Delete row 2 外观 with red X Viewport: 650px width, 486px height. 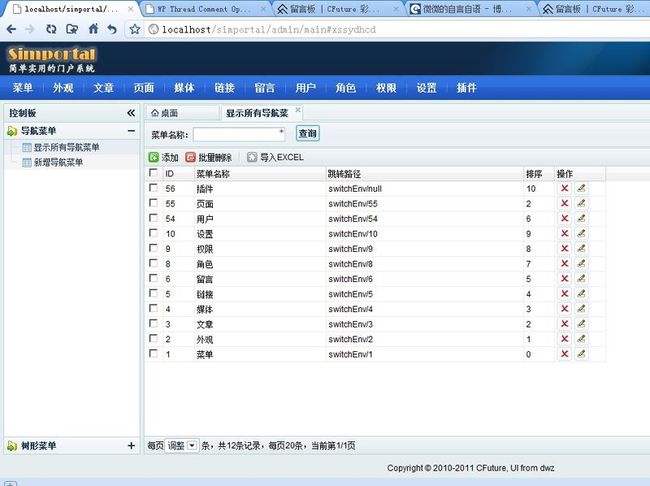click(x=564, y=339)
